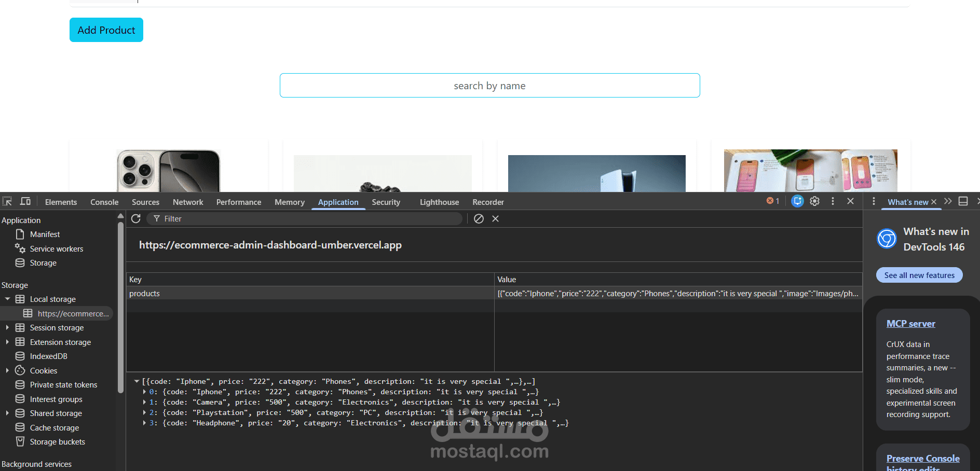Click the Add Product button
980x471 pixels.
tap(106, 30)
